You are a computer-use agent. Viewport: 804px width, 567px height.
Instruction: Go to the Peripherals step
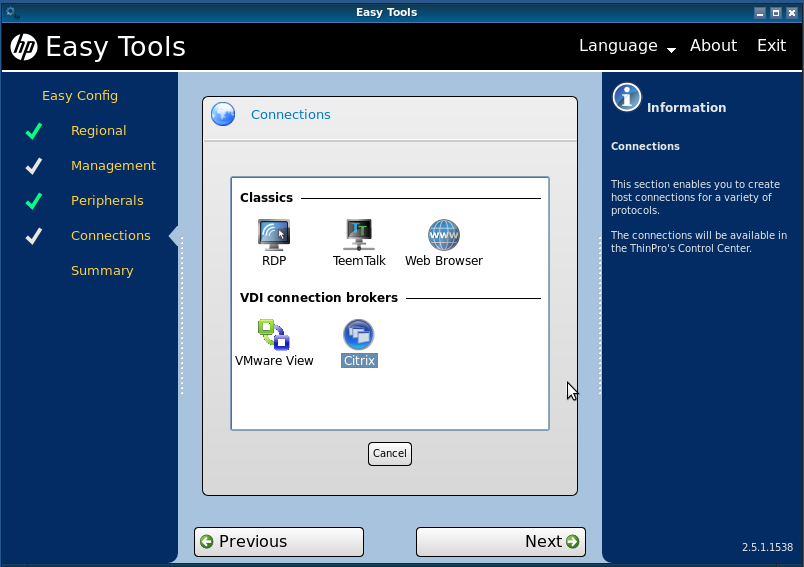(107, 200)
